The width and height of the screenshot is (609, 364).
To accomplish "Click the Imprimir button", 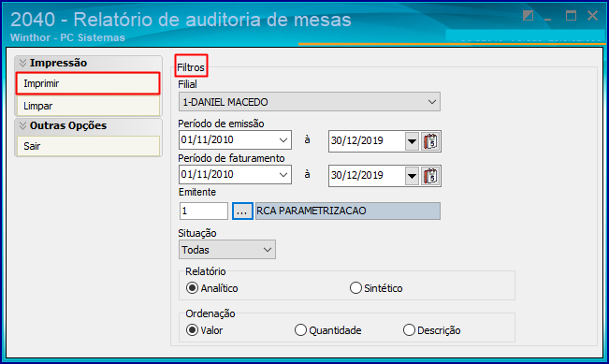I will (x=88, y=83).
